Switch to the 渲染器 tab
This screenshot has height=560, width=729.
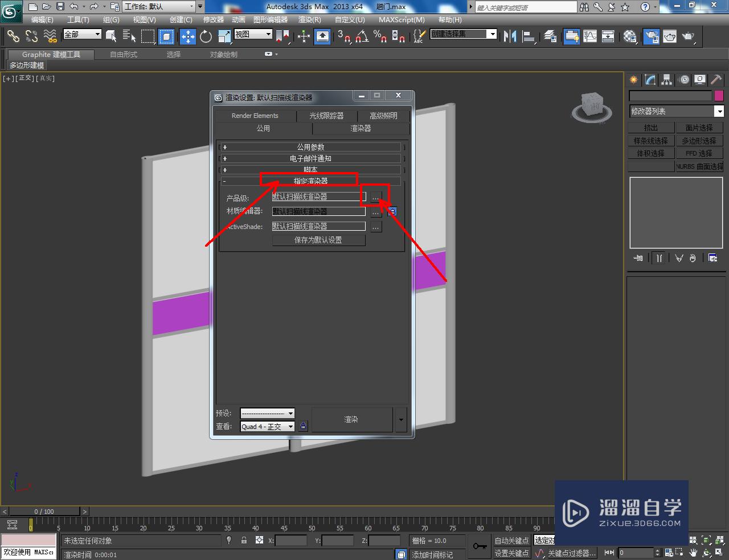coord(361,128)
